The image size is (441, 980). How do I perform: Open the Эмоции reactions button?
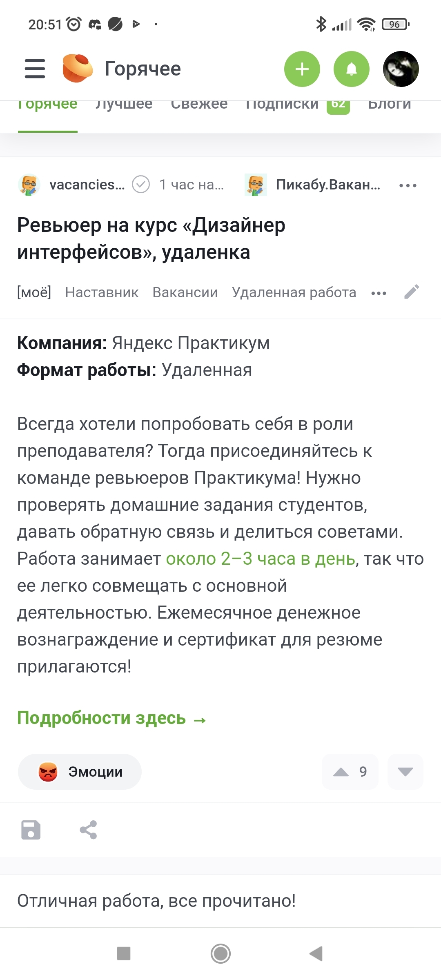(80, 772)
